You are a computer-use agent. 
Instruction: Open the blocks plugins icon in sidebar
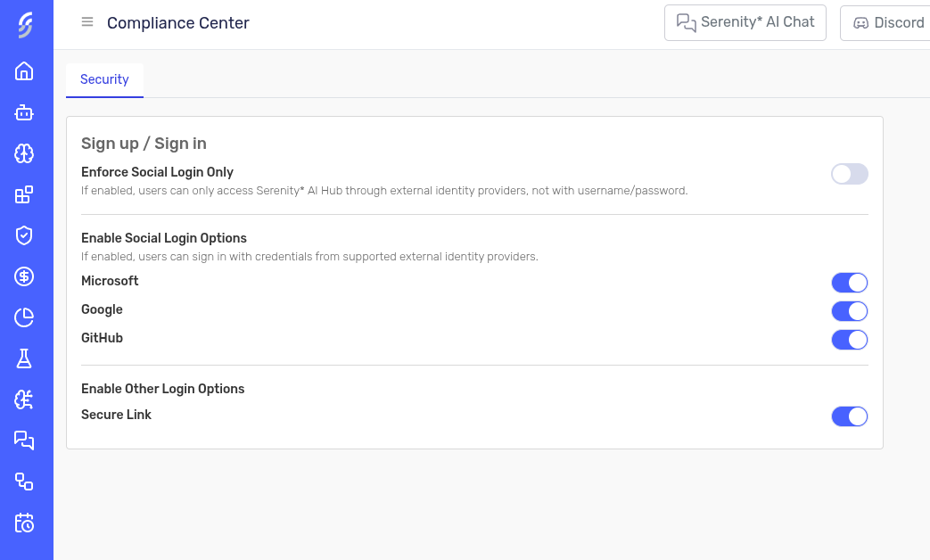(24, 194)
